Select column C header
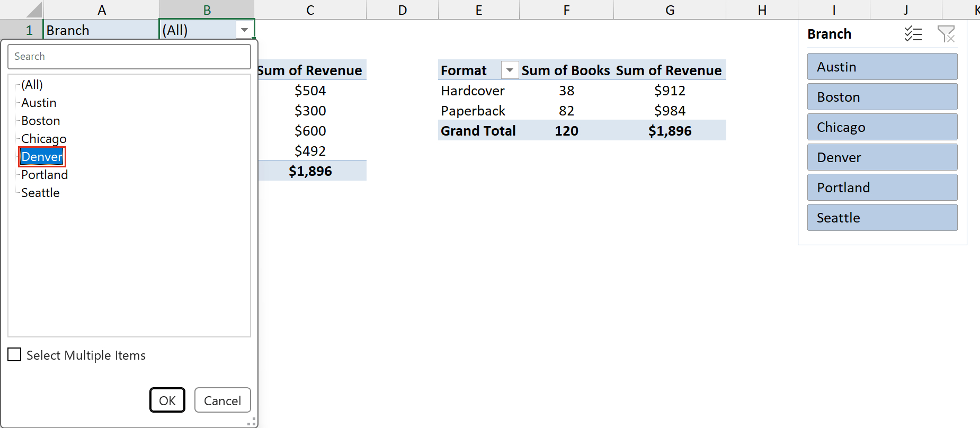Viewport: 980px width, 428px height. (x=310, y=10)
